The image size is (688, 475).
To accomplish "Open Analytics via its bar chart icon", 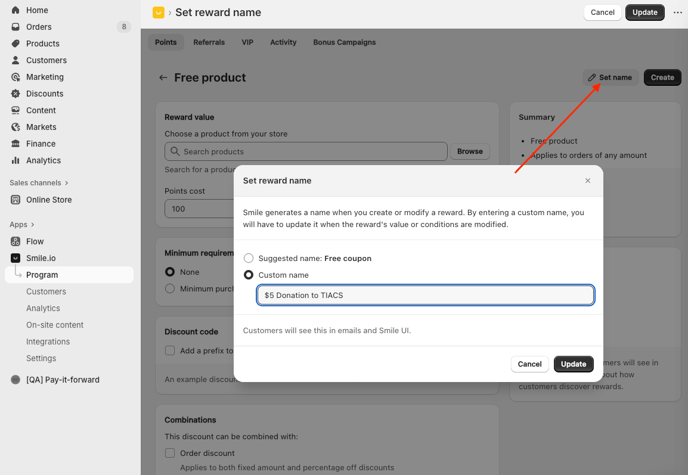I will tap(15, 160).
